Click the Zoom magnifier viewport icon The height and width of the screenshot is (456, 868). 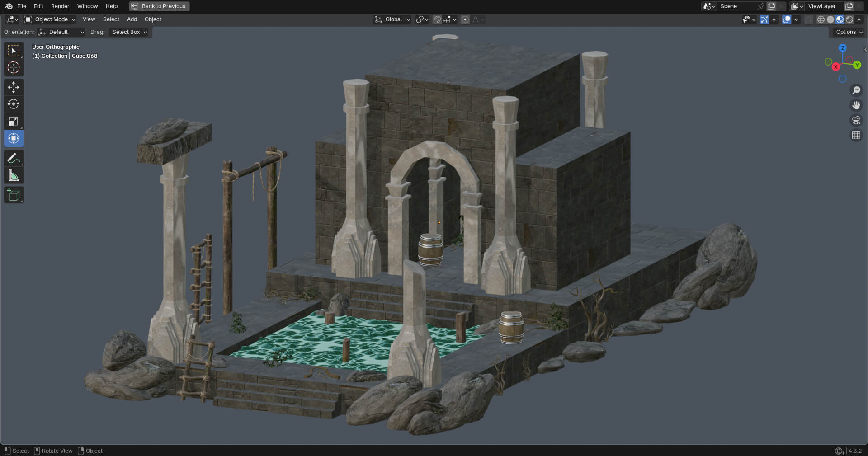856,90
